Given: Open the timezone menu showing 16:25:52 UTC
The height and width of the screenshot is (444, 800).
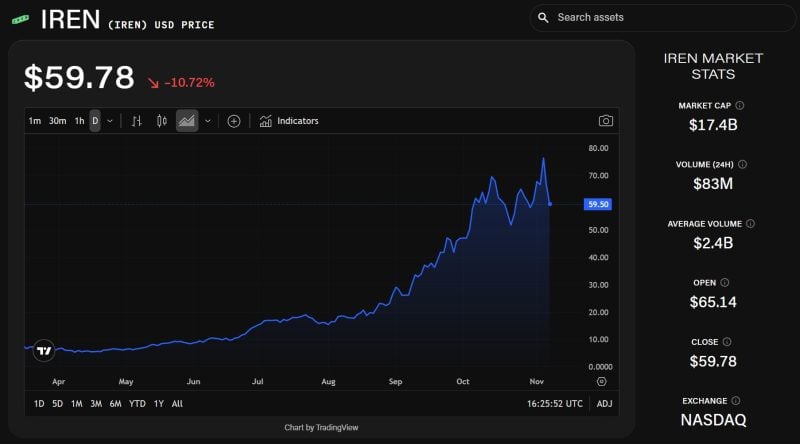Looking at the screenshot, I should point(555,404).
